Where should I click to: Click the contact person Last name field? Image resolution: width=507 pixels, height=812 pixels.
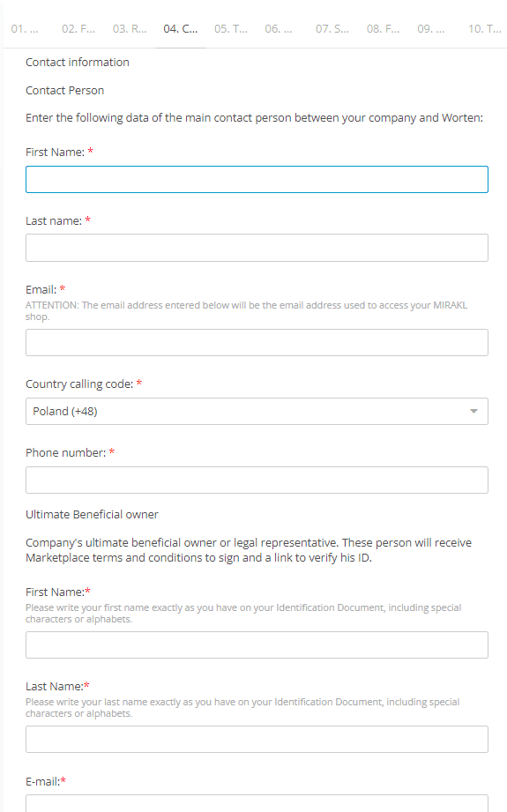pos(257,248)
